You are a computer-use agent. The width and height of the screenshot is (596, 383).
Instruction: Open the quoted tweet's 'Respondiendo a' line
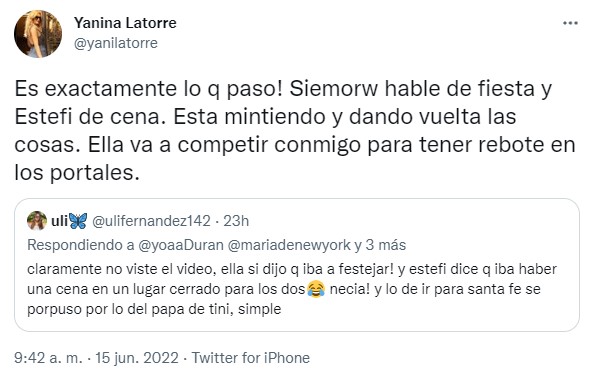217,245
